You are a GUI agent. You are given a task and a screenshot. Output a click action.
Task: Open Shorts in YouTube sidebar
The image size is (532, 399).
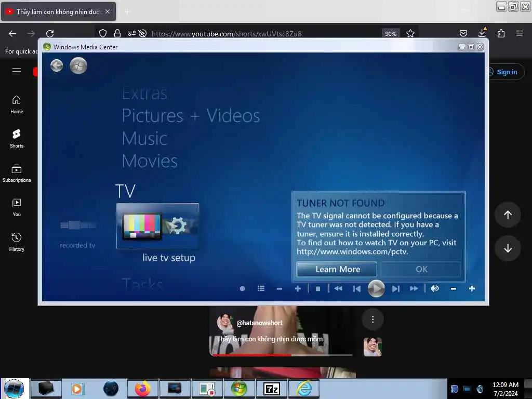click(x=17, y=138)
